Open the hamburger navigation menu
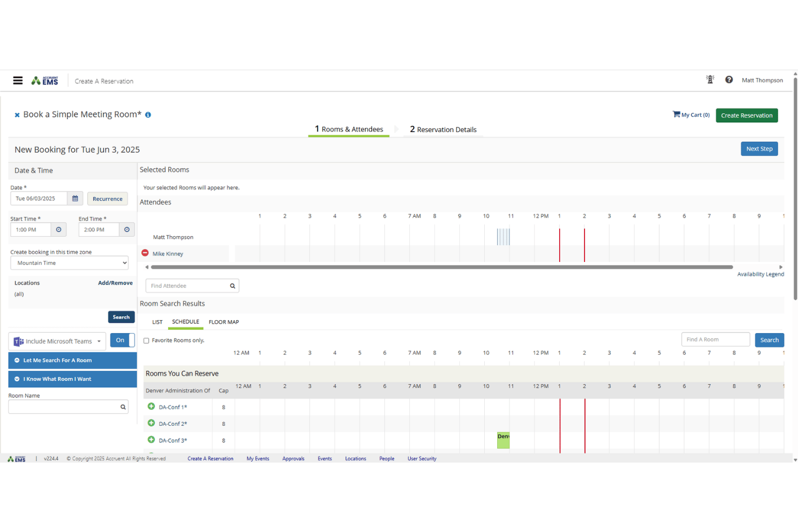This screenshot has width=798, height=532. pos(18,80)
